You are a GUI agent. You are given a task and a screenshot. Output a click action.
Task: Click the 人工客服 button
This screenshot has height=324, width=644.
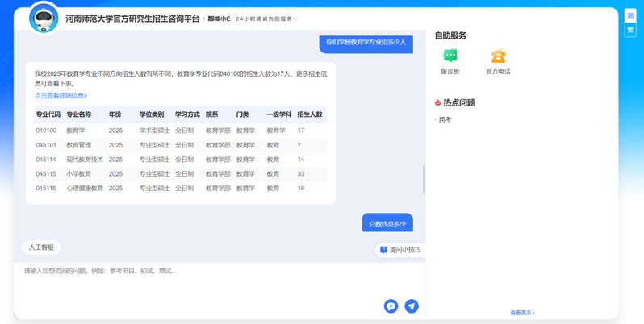(x=41, y=247)
